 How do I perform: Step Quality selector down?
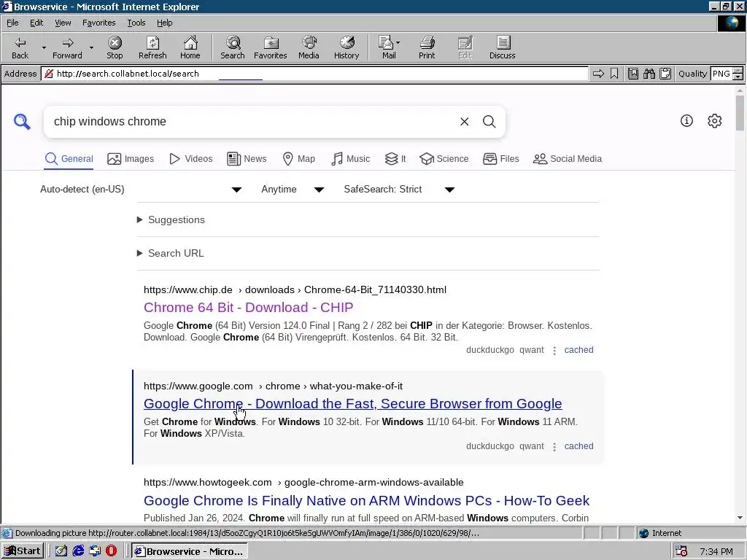pyautogui.click(x=738, y=77)
